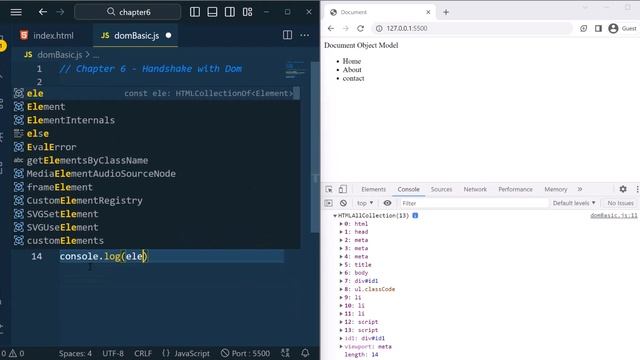The image size is (640, 360).
Task: Open notifications bell in status bar
Action: 305,353
